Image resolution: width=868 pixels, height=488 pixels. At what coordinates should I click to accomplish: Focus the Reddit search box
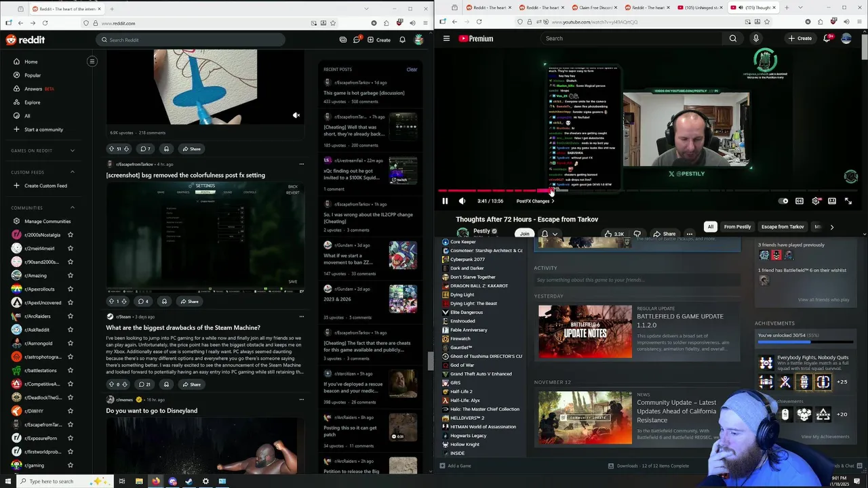coord(190,40)
